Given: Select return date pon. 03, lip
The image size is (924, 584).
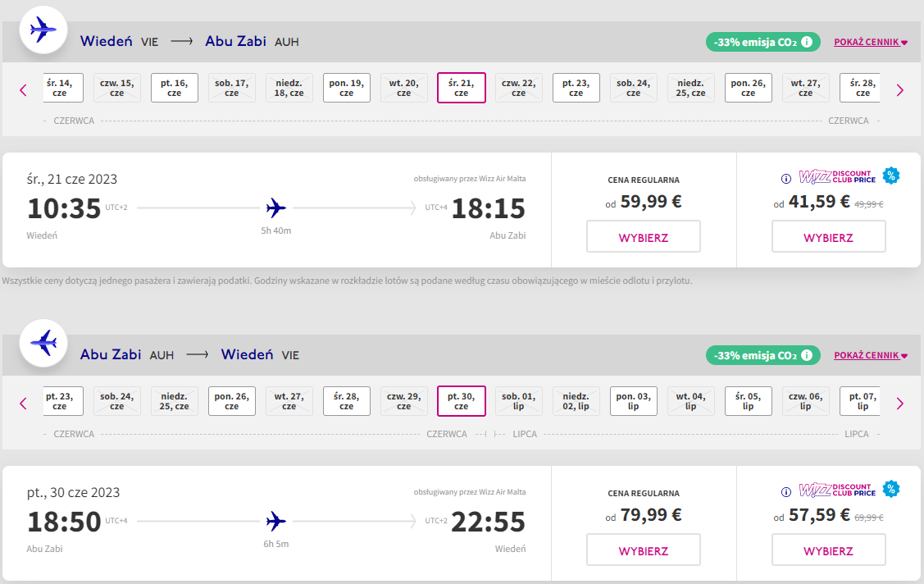Looking at the screenshot, I should click(x=634, y=401).
